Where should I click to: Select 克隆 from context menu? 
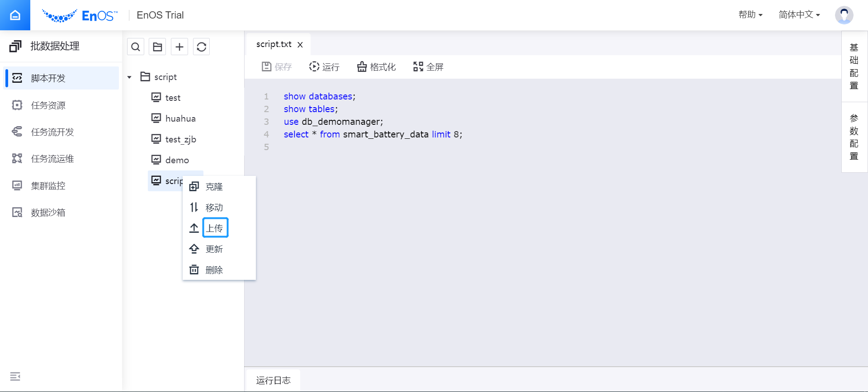214,187
